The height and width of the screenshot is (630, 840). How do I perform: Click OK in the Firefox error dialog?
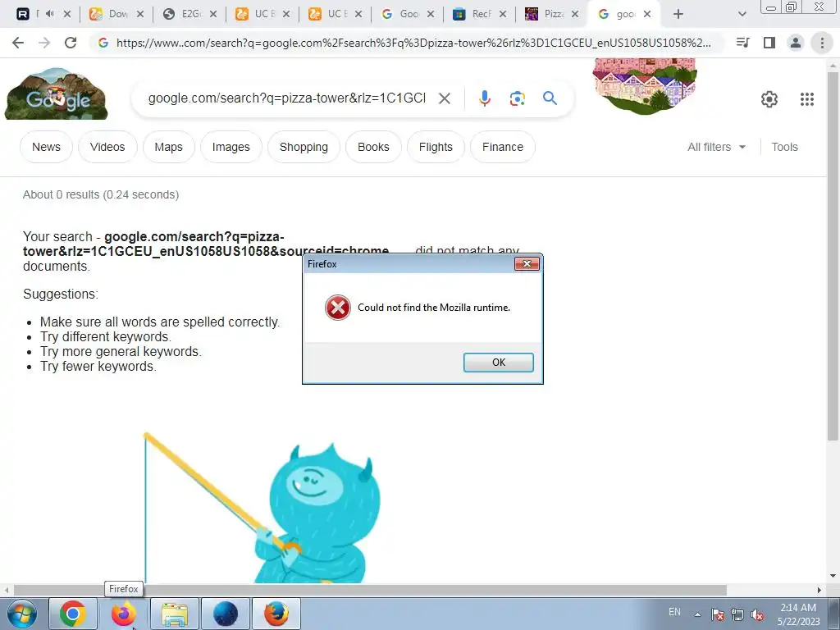click(498, 362)
